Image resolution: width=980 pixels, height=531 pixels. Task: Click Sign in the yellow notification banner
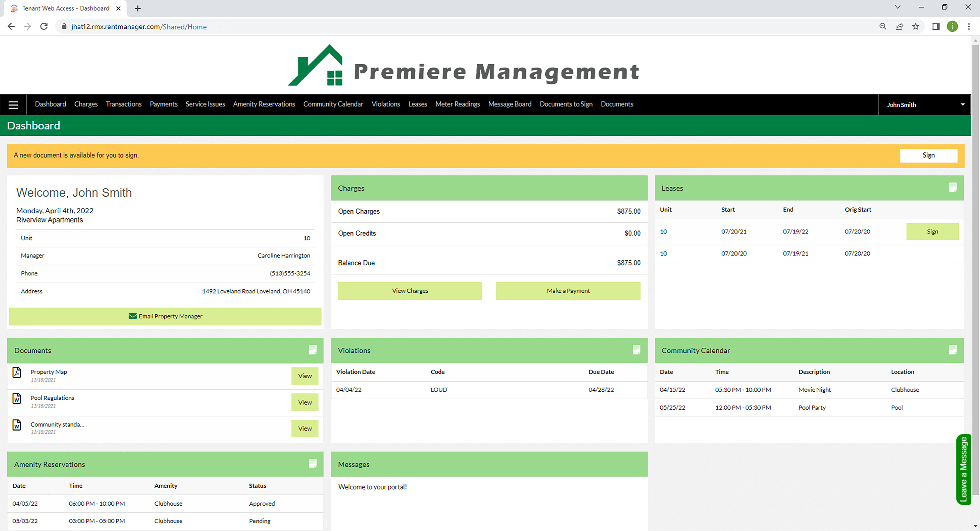[x=928, y=155]
